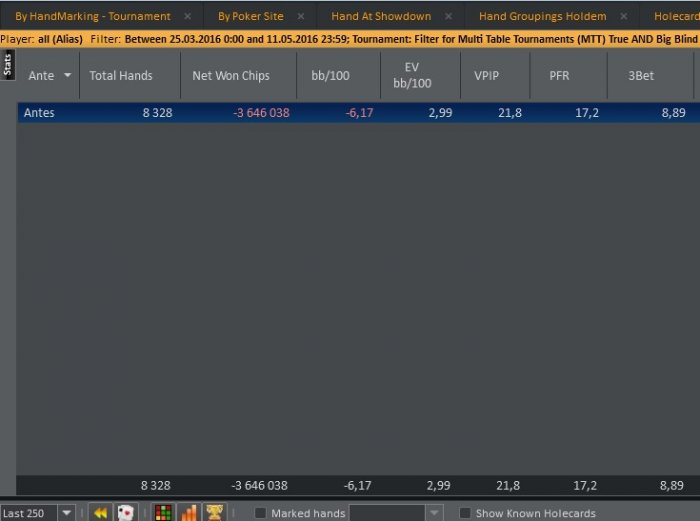Click the totals row 21,8 value
Image resolution: width=700 pixels, height=521 pixels.
coord(508,485)
